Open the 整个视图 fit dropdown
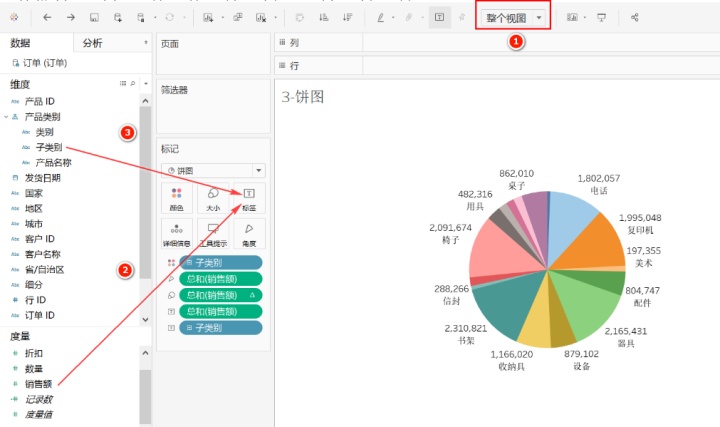Viewport: 720px width, 427px height. point(539,18)
